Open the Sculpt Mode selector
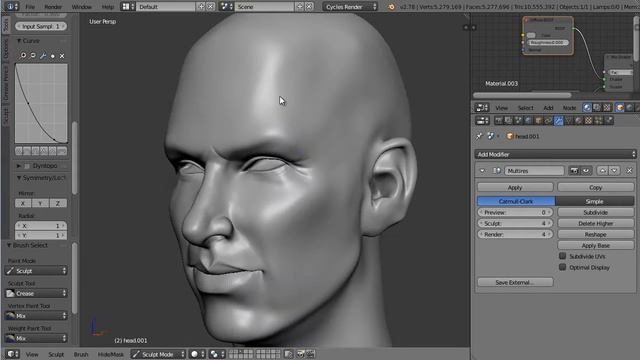 click(x=158, y=354)
